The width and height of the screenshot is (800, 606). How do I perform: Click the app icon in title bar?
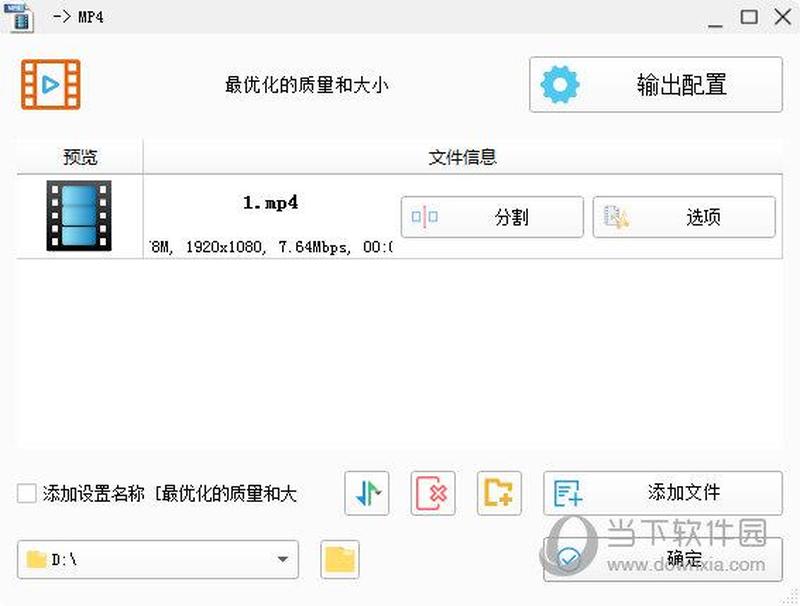pos(18,17)
